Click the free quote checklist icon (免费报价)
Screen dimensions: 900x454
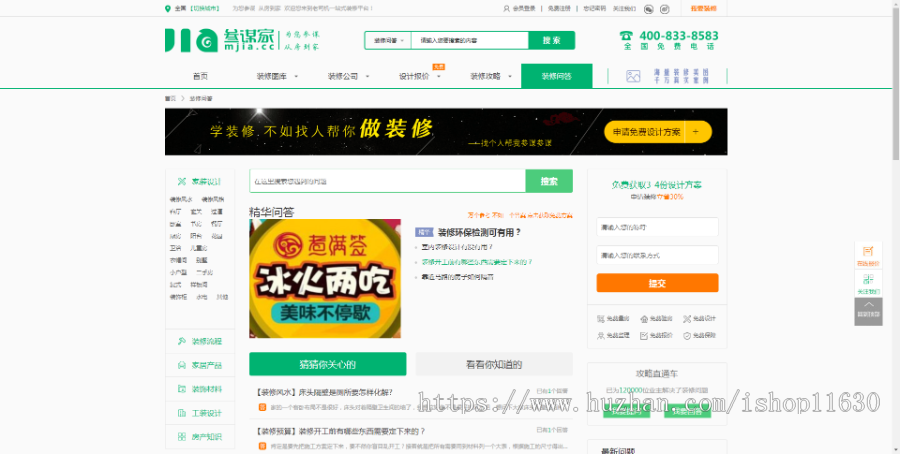pos(644,336)
